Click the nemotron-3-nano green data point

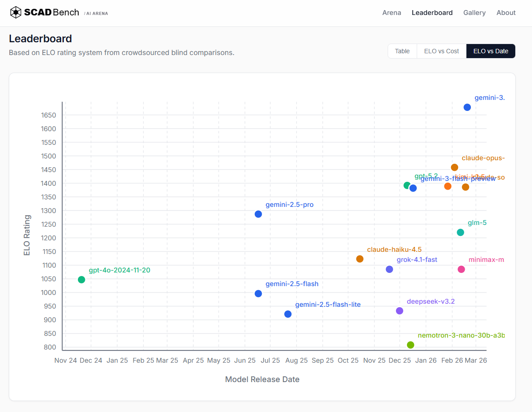[x=411, y=345]
